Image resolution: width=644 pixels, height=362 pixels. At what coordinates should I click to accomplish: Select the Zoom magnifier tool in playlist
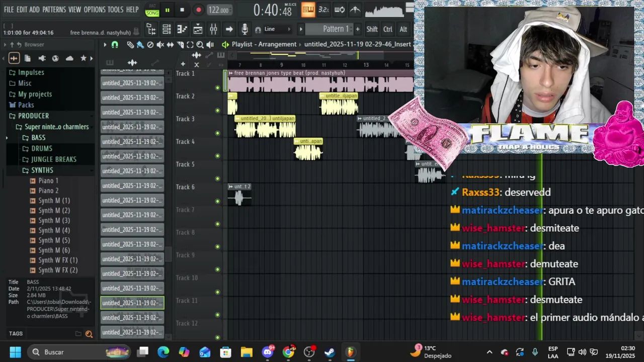coord(200,45)
